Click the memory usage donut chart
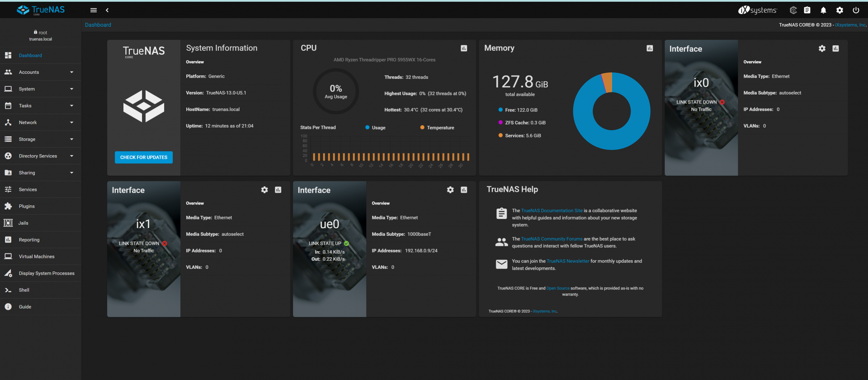The height and width of the screenshot is (380, 868). (x=612, y=111)
